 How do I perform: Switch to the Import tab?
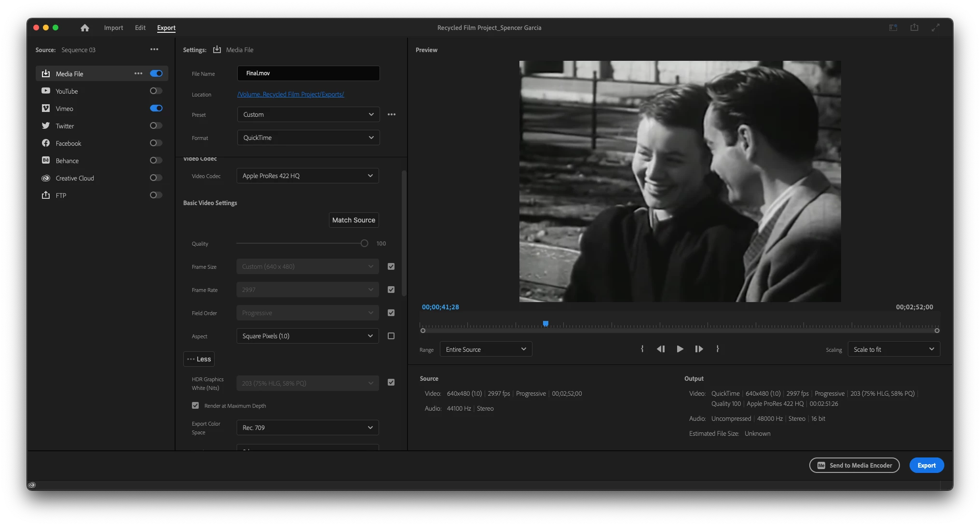[x=113, y=28]
